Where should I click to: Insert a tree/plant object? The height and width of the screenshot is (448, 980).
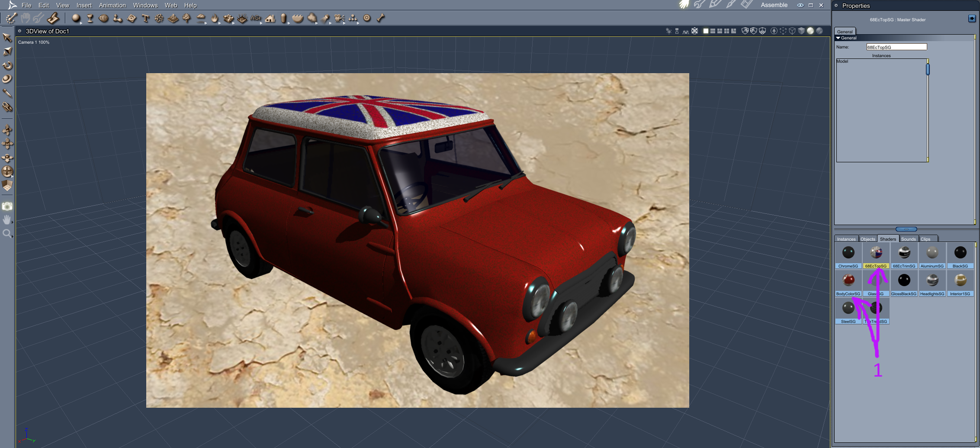[x=187, y=18]
